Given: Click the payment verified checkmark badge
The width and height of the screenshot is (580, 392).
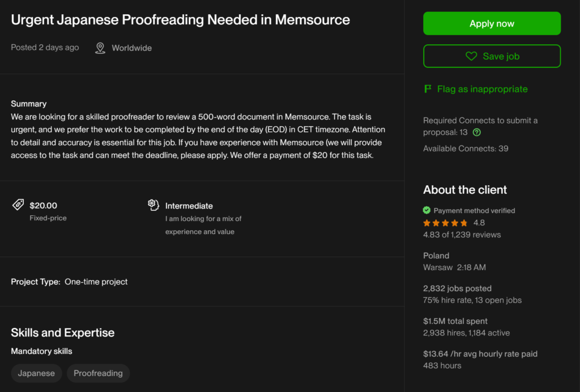Looking at the screenshot, I should tap(427, 210).
